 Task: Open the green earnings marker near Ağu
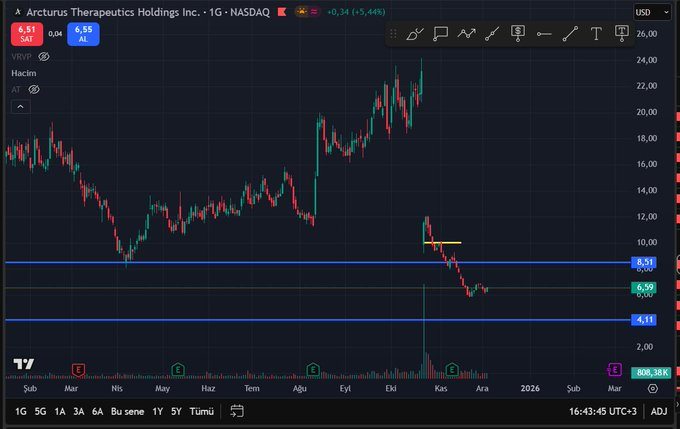(313, 370)
